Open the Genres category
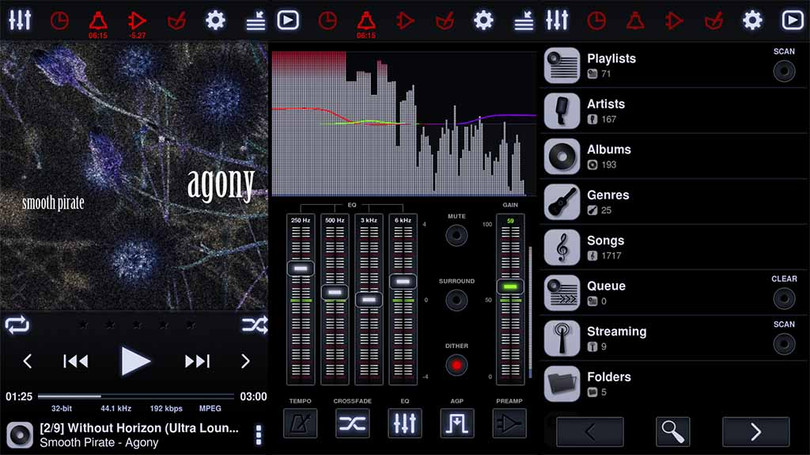Screen dimensions: 810x455 tap(608, 202)
